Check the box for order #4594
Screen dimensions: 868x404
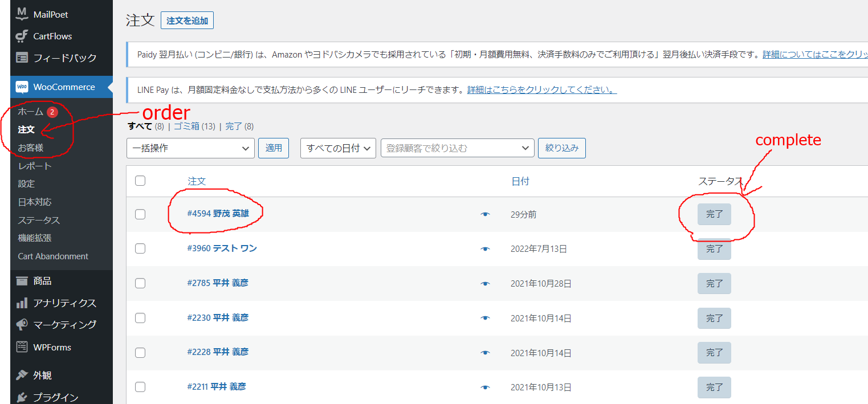click(x=140, y=214)
